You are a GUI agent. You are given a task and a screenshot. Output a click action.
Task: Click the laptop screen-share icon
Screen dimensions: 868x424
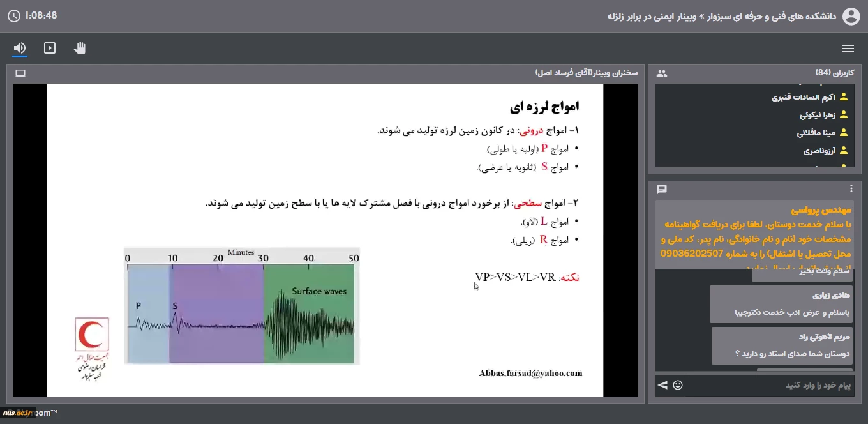tap(20, 73)
